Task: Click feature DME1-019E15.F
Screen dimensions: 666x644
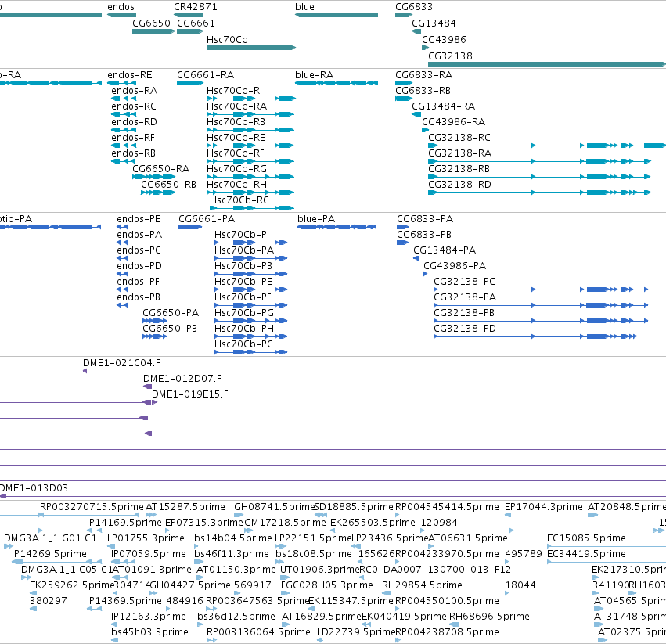Action: 190,394
